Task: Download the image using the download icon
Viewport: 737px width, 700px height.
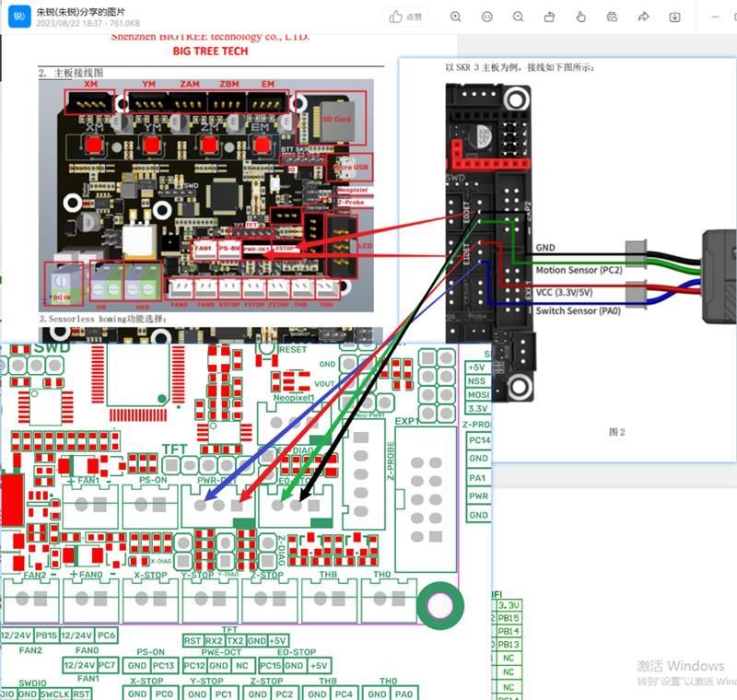Action: [674, 17]
